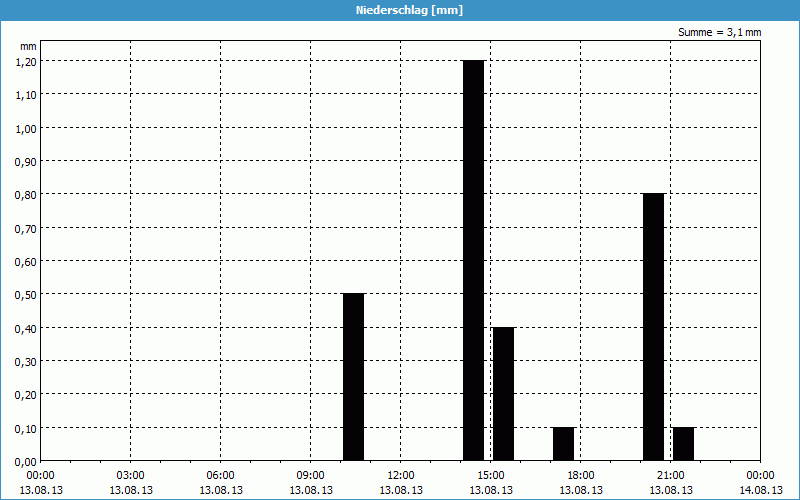Viewport: 800px width, 500px height.
Task: Select the 0,50 mm bar before 12:00
Action: click(353, 377)
